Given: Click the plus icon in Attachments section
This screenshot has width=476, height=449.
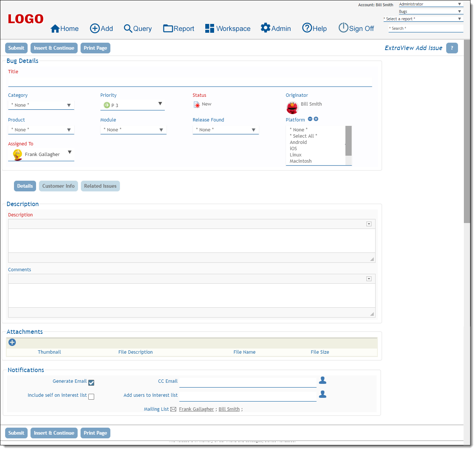Looking at the screenshot, I should 12,342.
